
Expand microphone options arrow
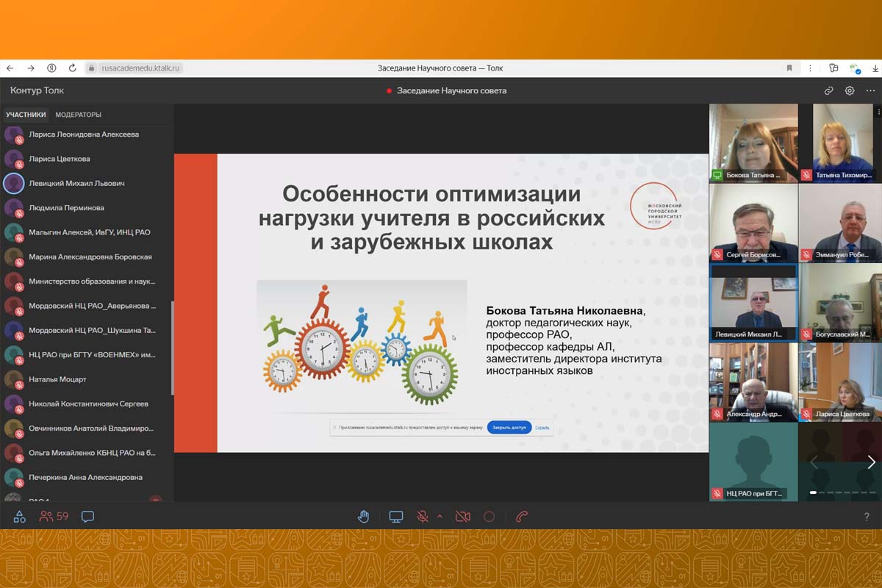coord(440,516)
